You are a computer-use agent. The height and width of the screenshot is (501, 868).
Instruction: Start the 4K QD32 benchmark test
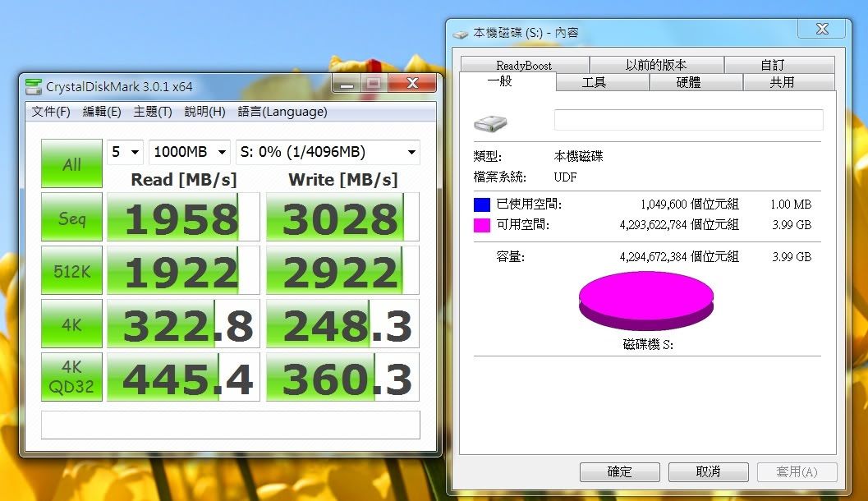tap(71, 376)
